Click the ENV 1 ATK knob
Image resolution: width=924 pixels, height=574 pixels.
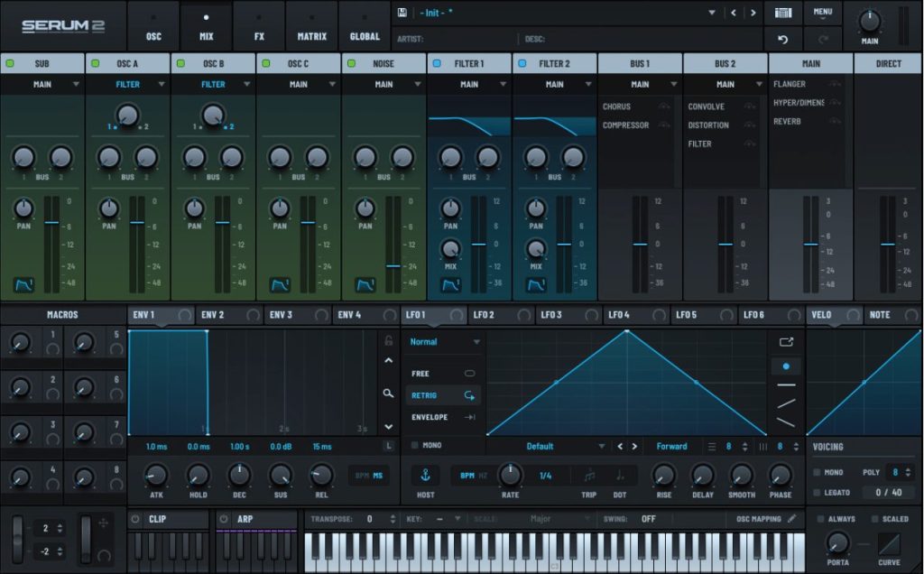tap(156, 475)
